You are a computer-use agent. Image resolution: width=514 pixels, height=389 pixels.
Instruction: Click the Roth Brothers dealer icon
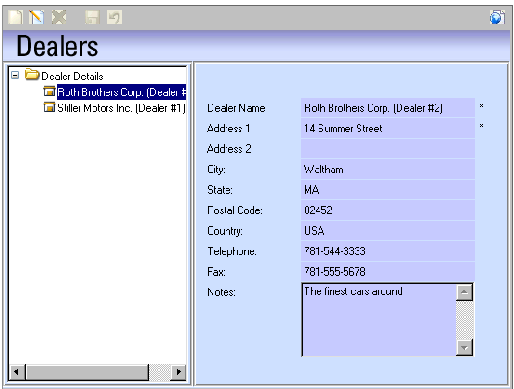click(x=49, y=91)
